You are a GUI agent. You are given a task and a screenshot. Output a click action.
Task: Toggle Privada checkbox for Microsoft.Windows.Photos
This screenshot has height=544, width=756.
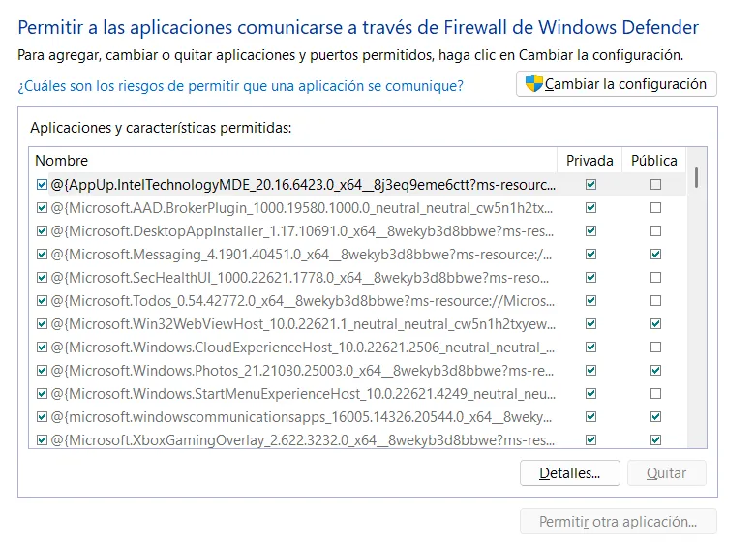tap(590, 370)
